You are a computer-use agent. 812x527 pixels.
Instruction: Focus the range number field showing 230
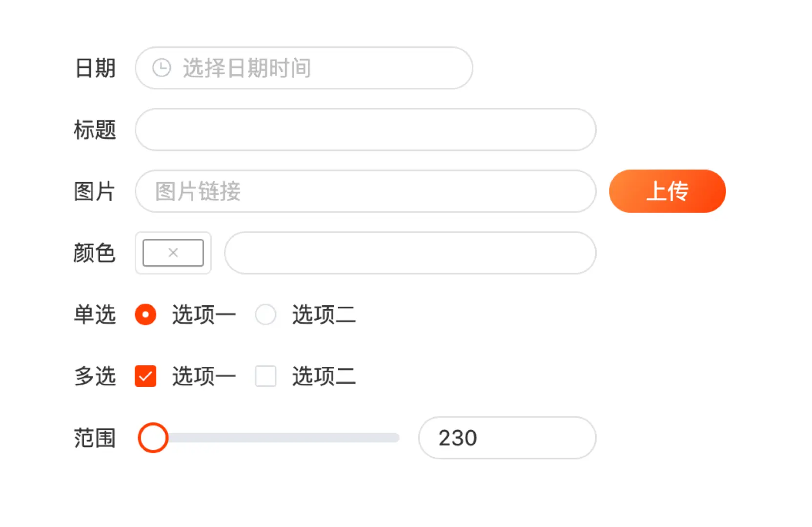(507, 438)
